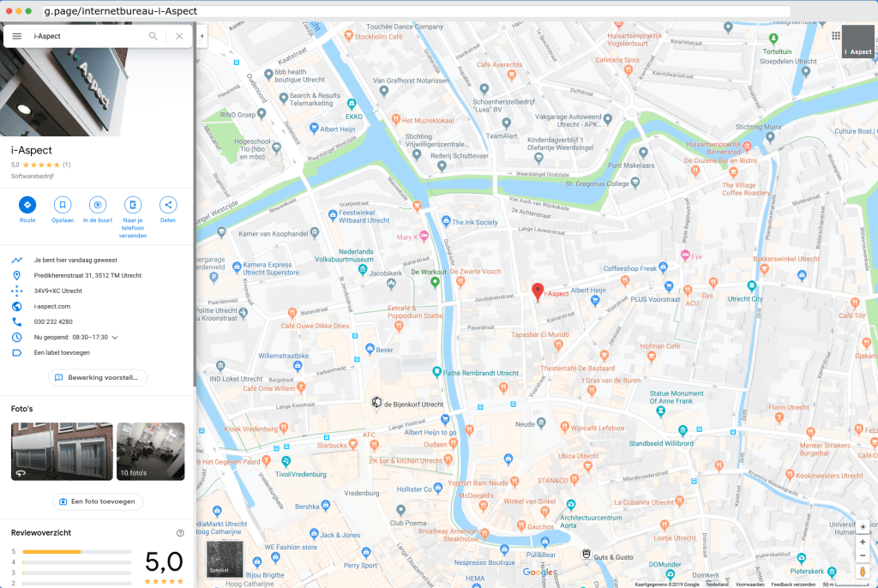Image resolution: width=878 pixels, height=588 pixels.
Task: Select the Nederlands Volksbuurtmuseum marker
Action: 363,270
